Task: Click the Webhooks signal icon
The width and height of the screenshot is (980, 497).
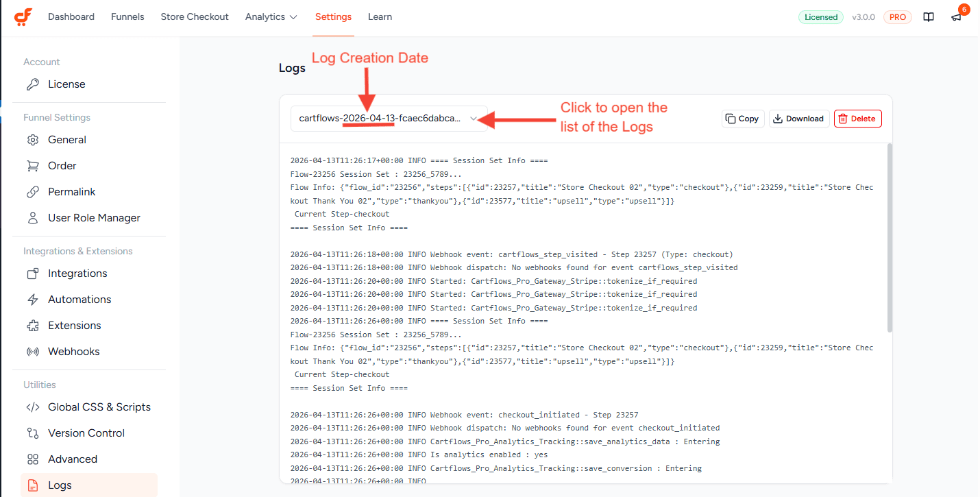Action: [33, 352]
